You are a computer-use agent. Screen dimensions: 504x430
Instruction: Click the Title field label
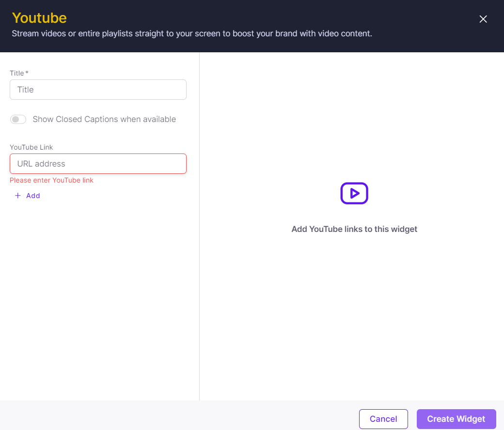point(18,73)
